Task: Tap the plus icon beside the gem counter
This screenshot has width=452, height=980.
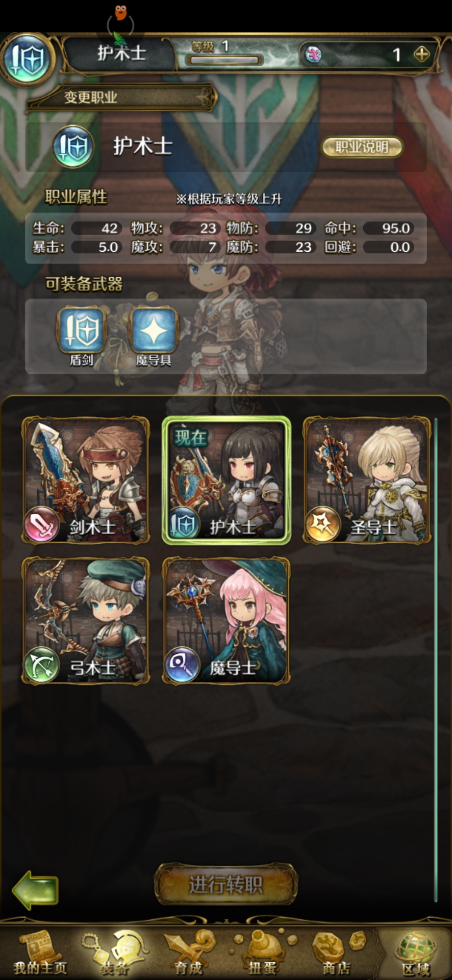Action: (421, 54)
